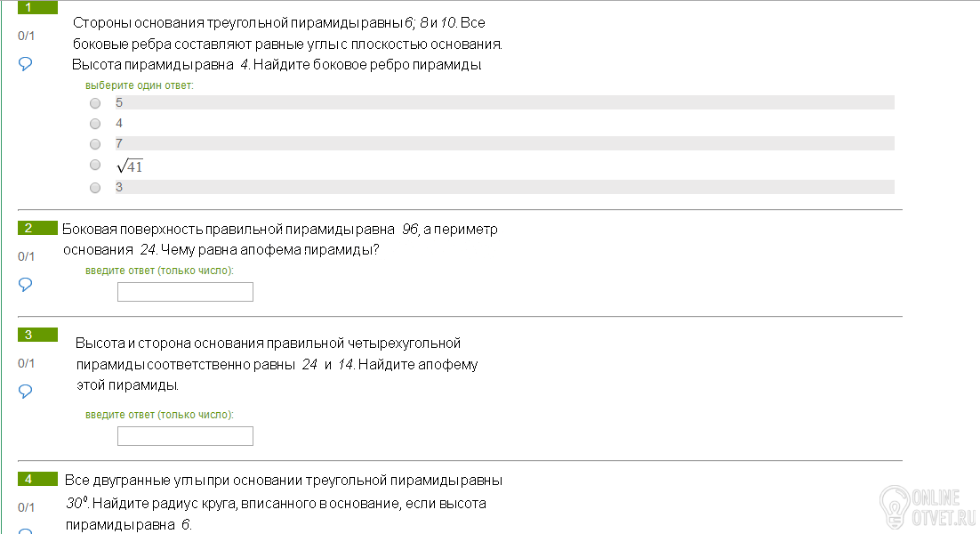Image resolution: width=980 pixels, height=534 pixels.
Task: Click the answer input field for question 2
Action: click(186, 292)
